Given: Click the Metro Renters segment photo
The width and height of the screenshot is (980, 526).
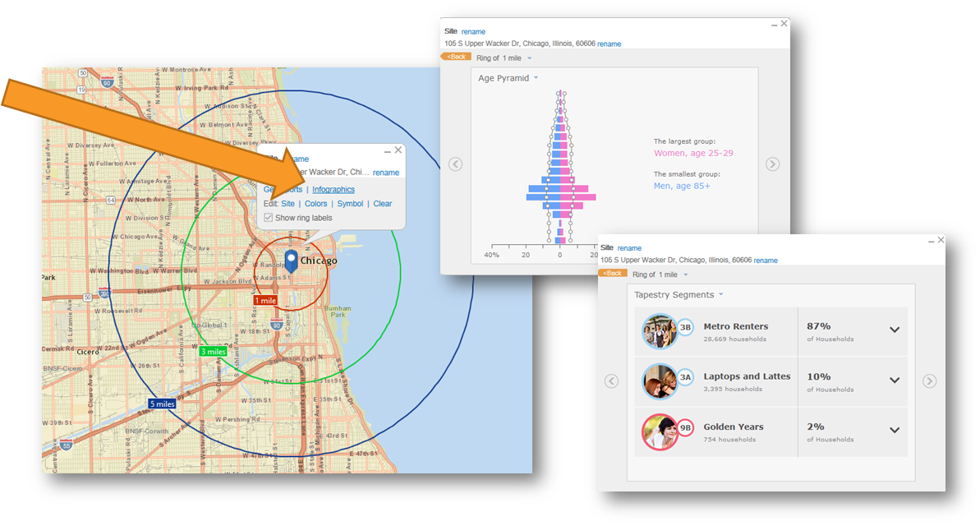Looking at the screenshot, I should [660, 331].
